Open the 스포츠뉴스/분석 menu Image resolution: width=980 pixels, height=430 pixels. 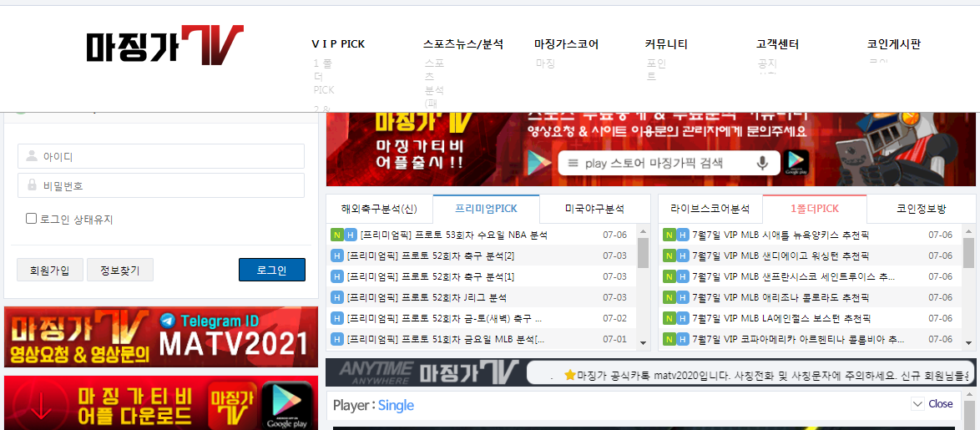(463, 44)
